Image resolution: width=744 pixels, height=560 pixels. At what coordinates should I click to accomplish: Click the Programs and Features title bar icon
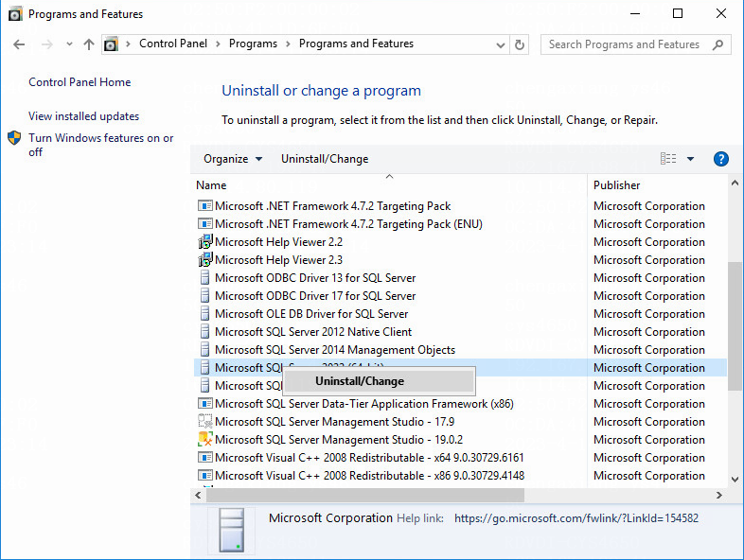click(15, 14)
